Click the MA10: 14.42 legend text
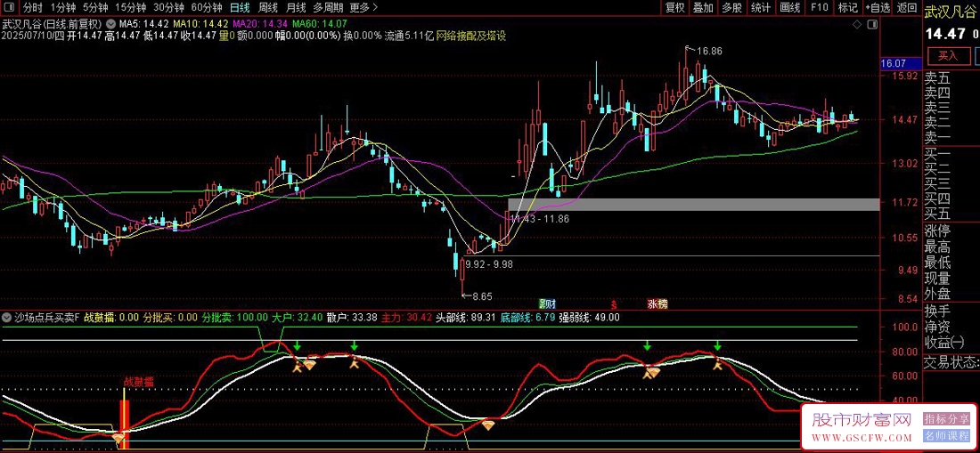Viewport: 980px width, 453px height. (x=200, y=24)
